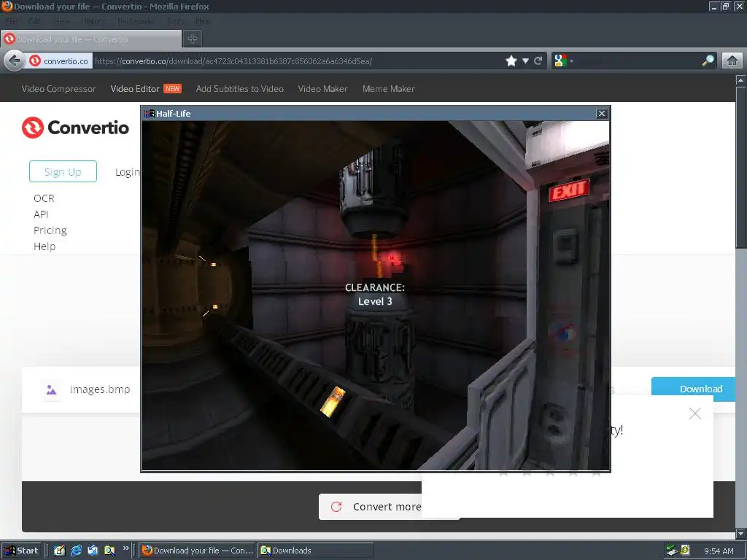Click Add Subtitles to Video

coord(239,88)
